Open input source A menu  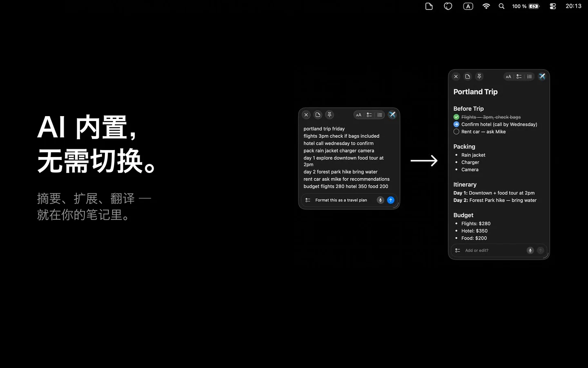pyautogui.click(x=468, y=6)
